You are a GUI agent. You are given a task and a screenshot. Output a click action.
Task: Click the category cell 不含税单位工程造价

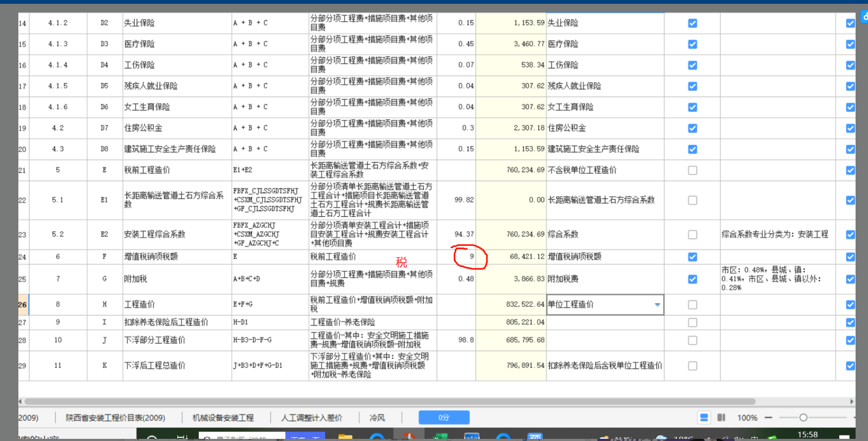[x=605, y=170]
